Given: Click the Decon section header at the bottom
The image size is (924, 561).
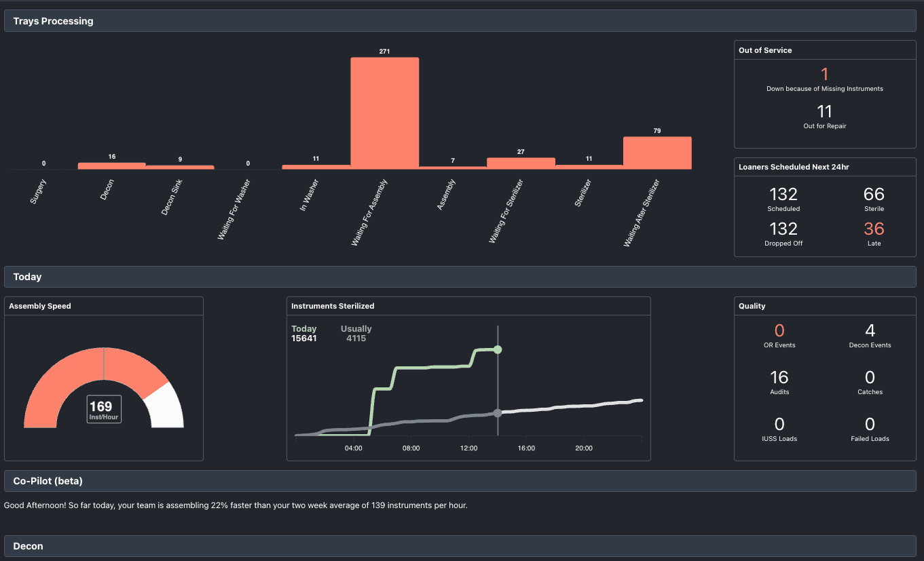Looking at the screenshot, I should coord(460,546).
